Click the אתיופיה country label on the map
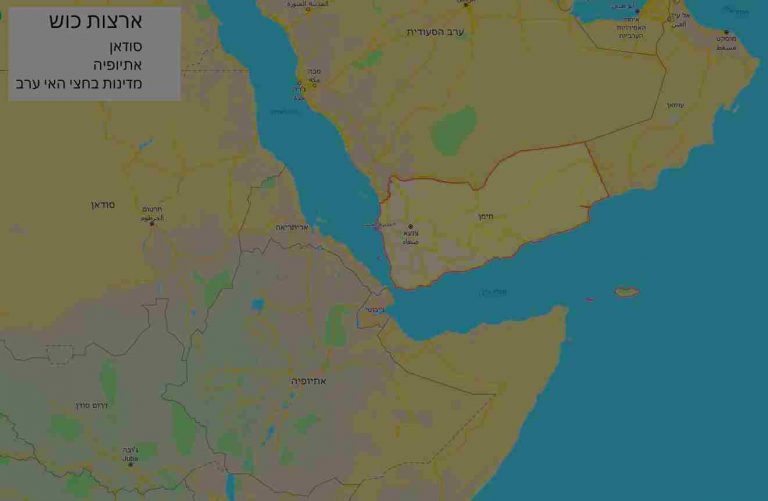The image size is (768, 501). coord(309,381)
